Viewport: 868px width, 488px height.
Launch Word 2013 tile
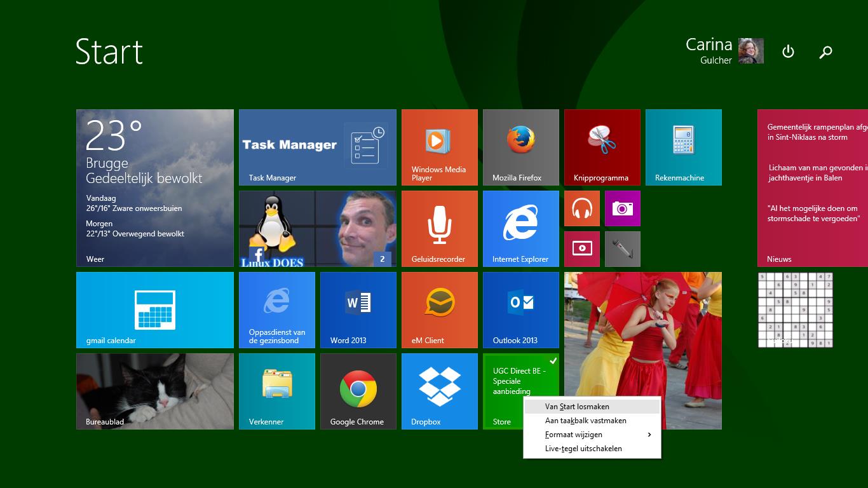[358, 310]
